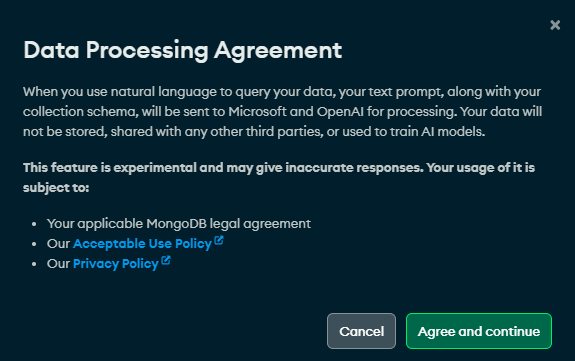This screenshot has width=575, height=361.
Task: Open the Acceptable Use Policy link
Action: [x=142, y=244]
